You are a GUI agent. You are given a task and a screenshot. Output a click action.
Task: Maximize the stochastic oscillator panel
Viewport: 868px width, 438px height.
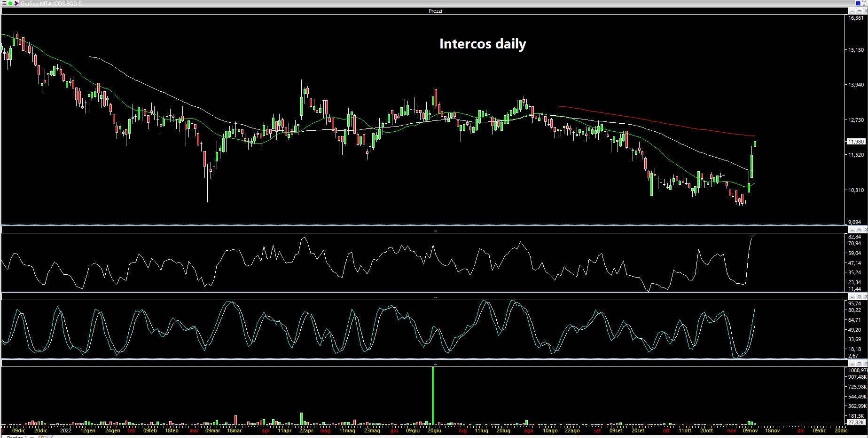click(859, 297)
